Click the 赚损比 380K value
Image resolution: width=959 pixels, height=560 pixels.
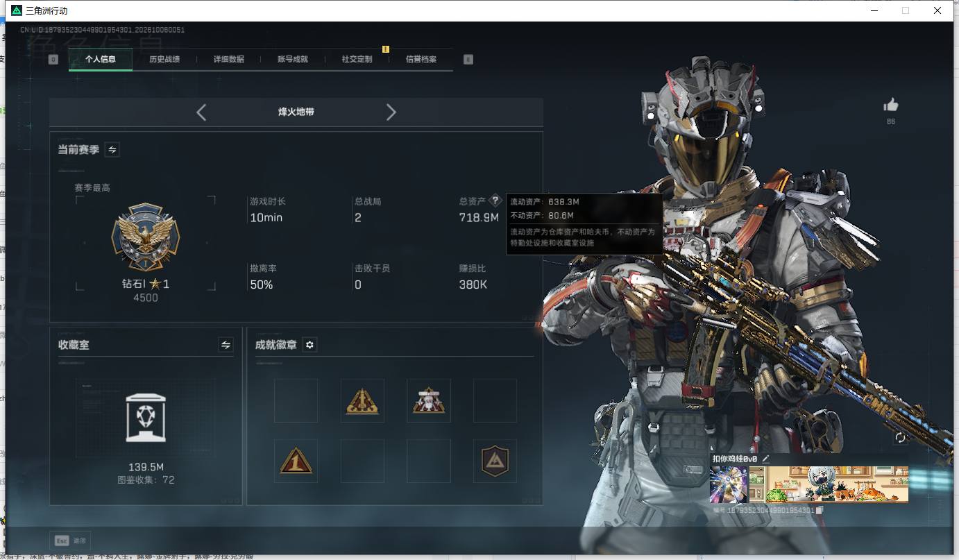pyautogui.click(x=473, y=285)
